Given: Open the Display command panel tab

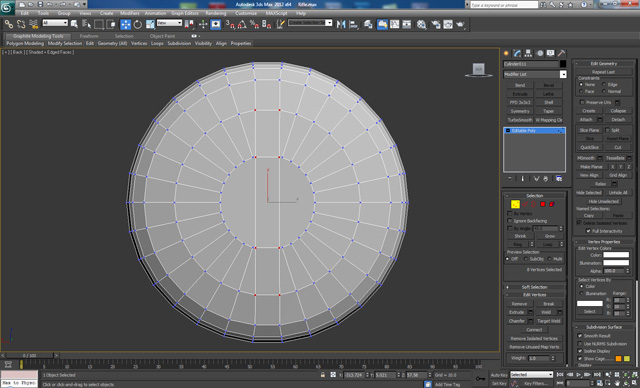Looking at the screenshot, I should 551,53.
